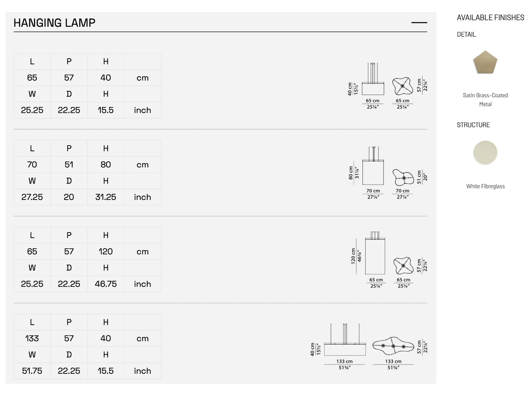Click the 46.75 inch height cell

(x=106, y=284)
